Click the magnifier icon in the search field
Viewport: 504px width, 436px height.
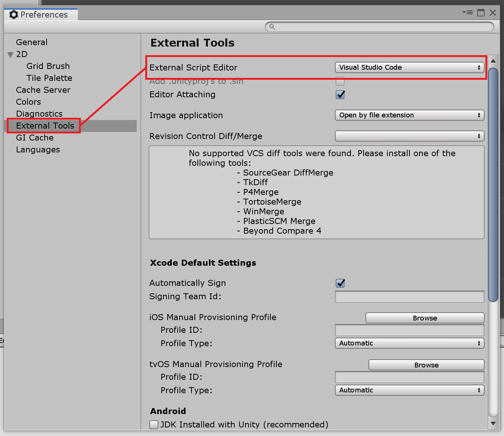[x=272, y=27]
